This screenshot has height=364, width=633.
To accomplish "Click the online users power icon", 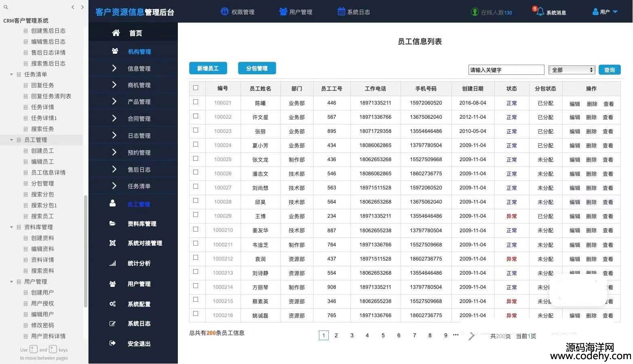I will pyautogui.click(x=475, y=12).
